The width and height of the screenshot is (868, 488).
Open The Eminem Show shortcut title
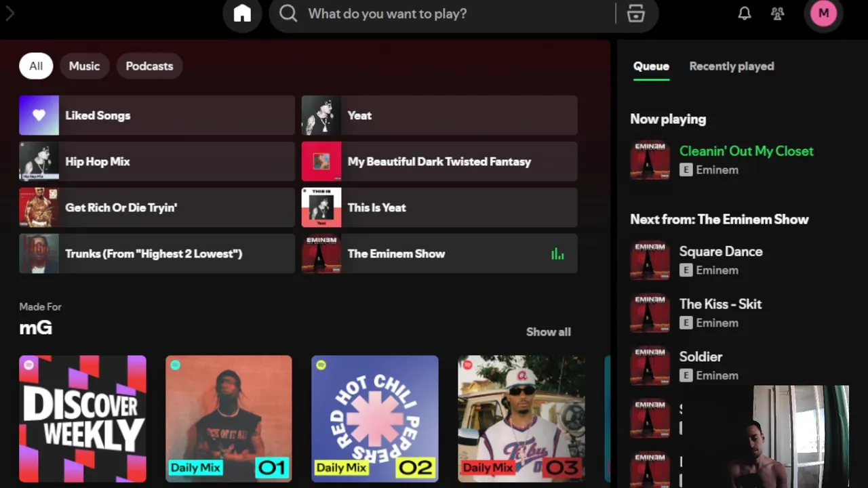[x=397, y=253]
